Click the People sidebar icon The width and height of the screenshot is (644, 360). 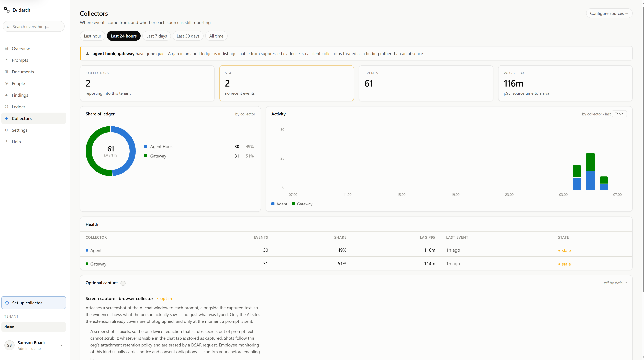point(6,83)
